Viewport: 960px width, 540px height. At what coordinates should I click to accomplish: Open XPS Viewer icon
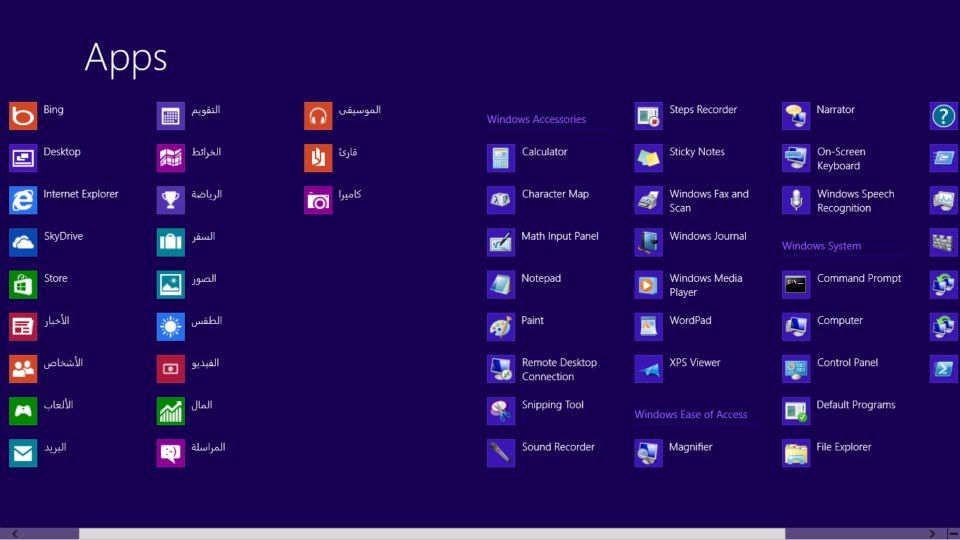[x=648, y=369]
